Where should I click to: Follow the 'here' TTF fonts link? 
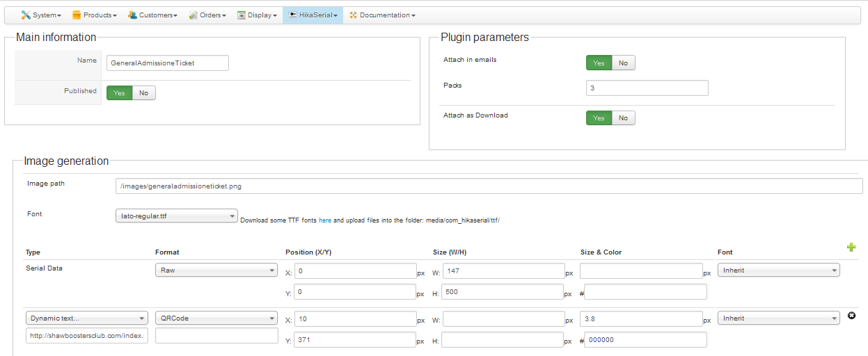pyautogui.click(x=325, y=220)
